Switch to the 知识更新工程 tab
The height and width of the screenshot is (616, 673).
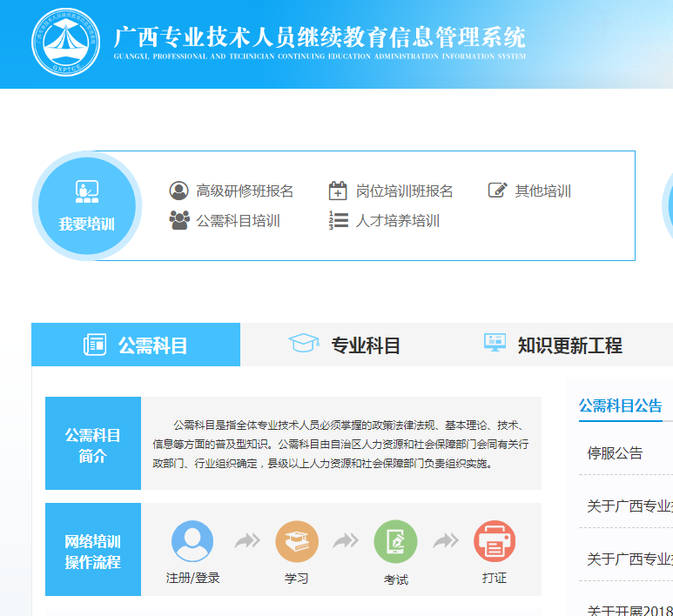[x=553, y=345]
